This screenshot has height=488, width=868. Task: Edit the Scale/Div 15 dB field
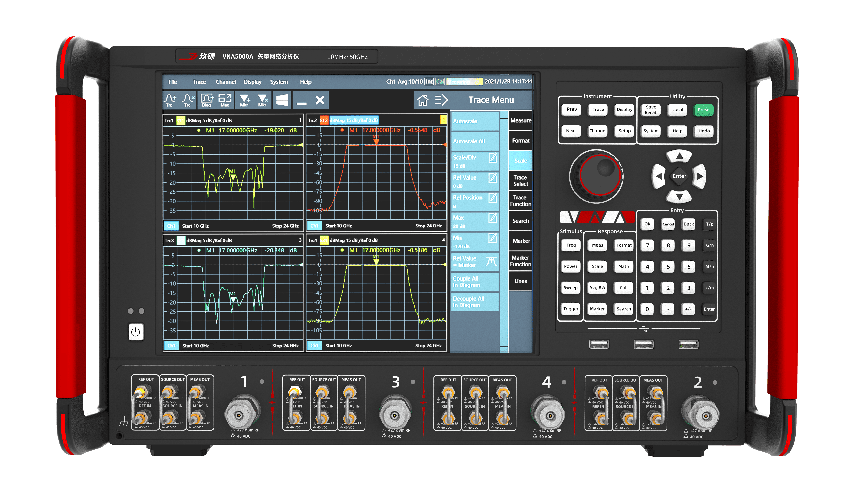(493, 158)
